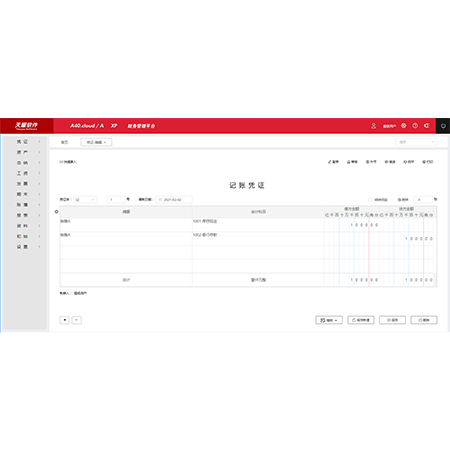Click the voucher date field 2021-02-02
The height and width of the screenshot is (450, 450).
(x=174, y=200)
